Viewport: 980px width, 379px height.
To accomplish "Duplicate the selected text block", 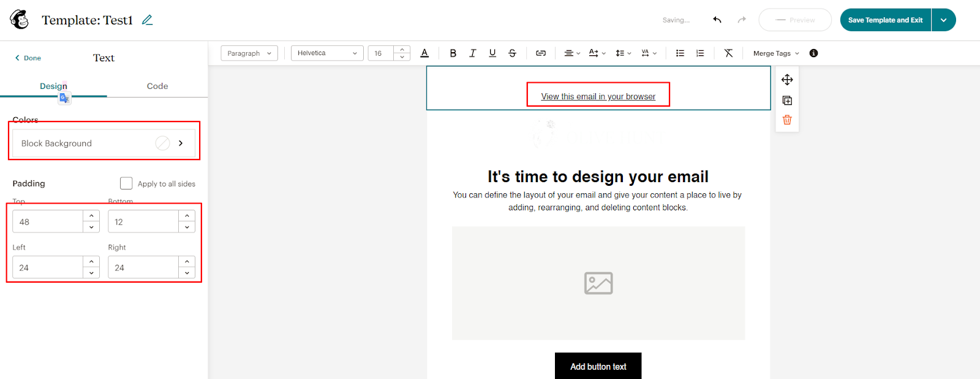I will 787,100.
